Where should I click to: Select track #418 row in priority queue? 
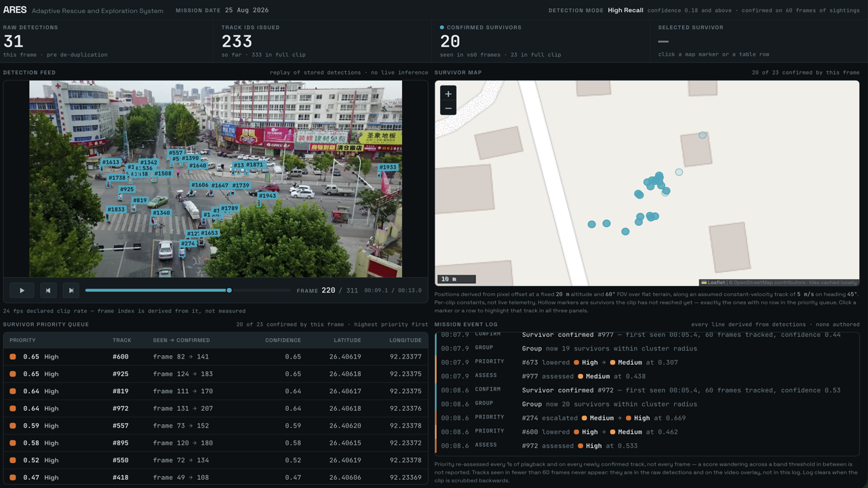215,477
